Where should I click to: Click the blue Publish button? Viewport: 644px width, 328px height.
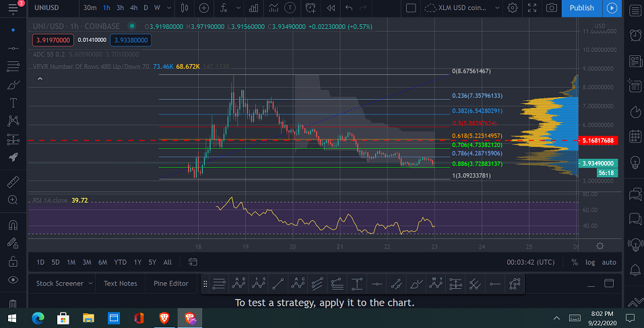pyautogui.click(x=581, y=8)
